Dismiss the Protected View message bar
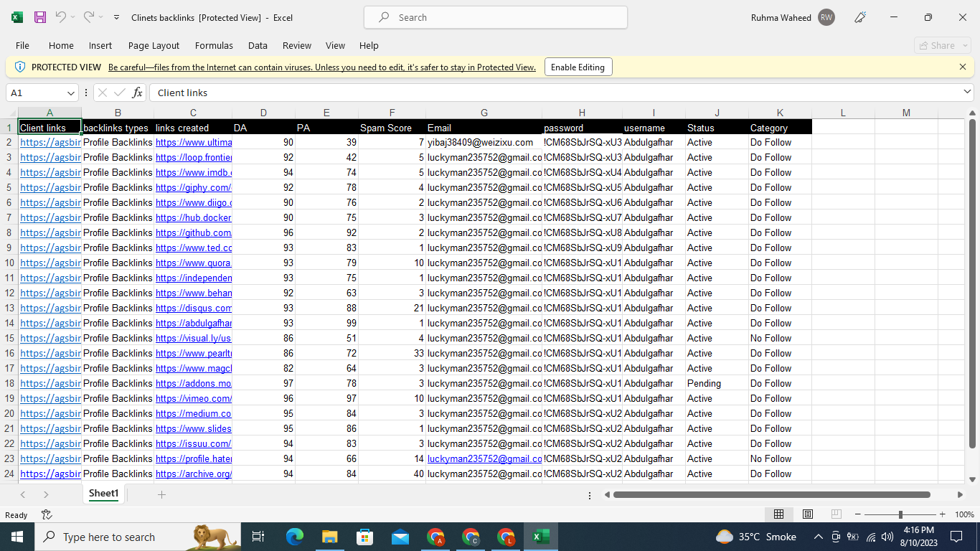The width and height of the screenshot is (980, 551). (x=962, y=67)
